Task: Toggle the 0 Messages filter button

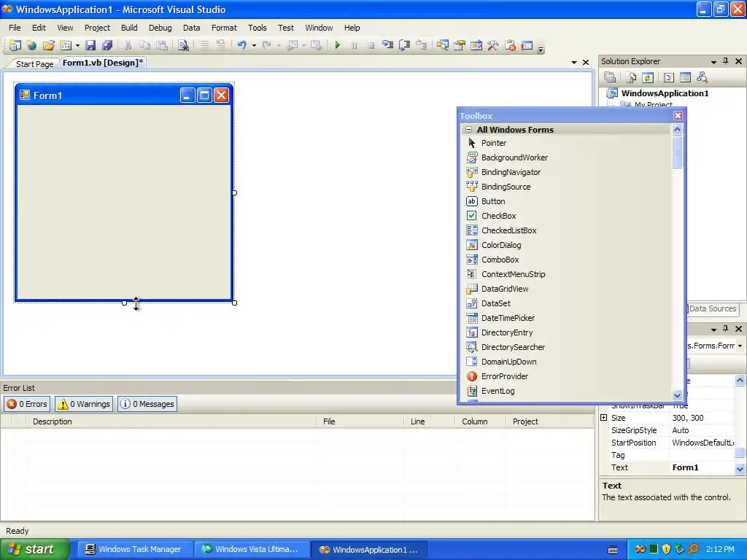Action: (147, 404)
